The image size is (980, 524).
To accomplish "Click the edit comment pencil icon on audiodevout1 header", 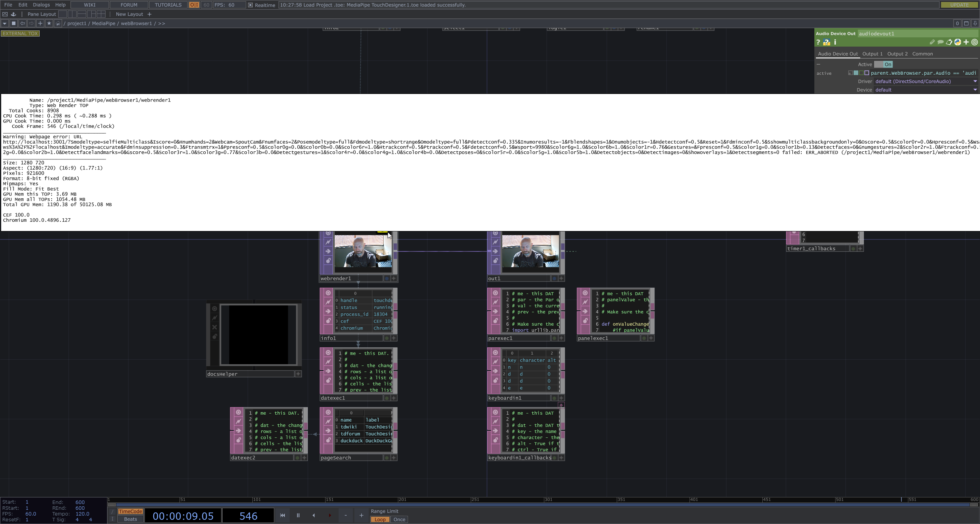I will pyautogui.click(x=933, y=42).
